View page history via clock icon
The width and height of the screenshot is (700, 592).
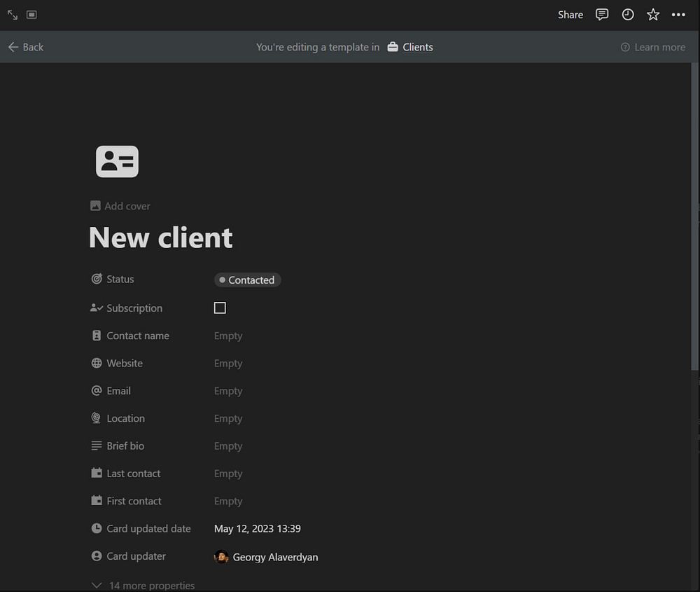628,15
